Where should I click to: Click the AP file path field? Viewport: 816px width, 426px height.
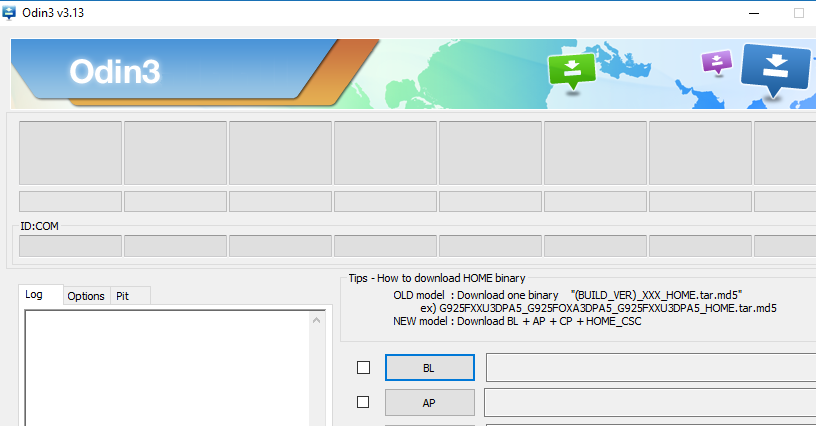tap(651, 402)
